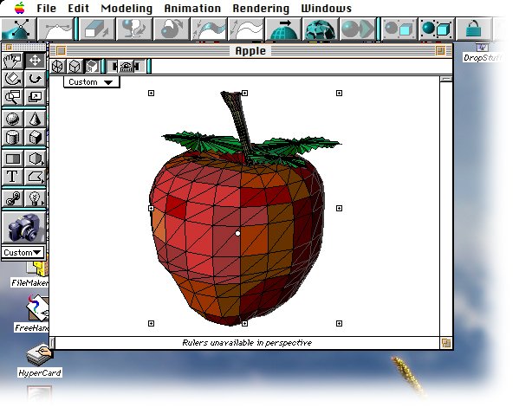532x414 pixels.
Task: Switch to wireframe sphere display mode
Action: tap(58, 66)
